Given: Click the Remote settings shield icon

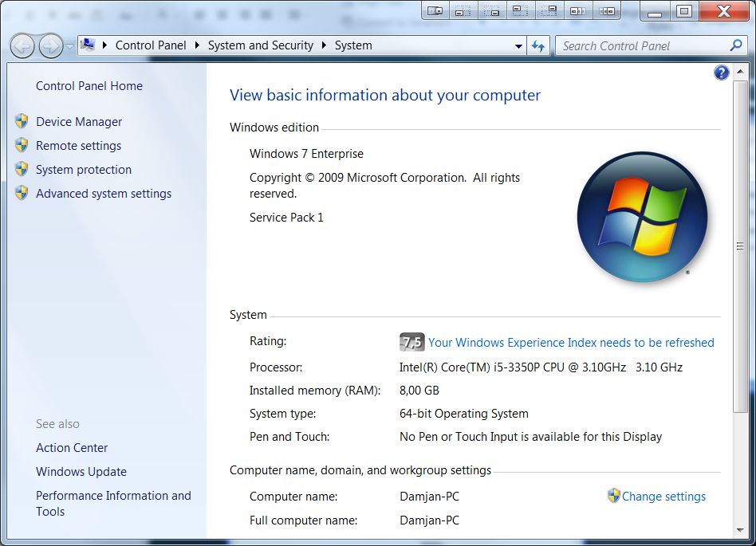Looking at the screenshot, I should point(22,145).
